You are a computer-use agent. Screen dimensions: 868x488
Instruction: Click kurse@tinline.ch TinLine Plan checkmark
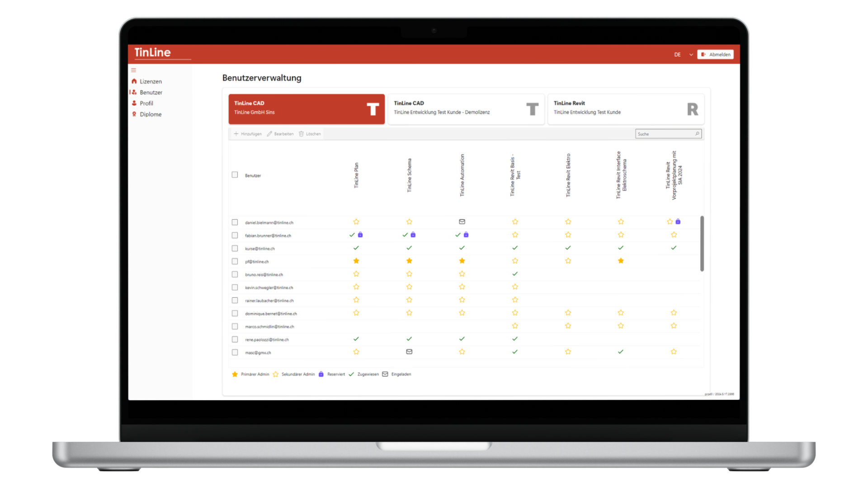pyautogui.click(x=356, y=248)
